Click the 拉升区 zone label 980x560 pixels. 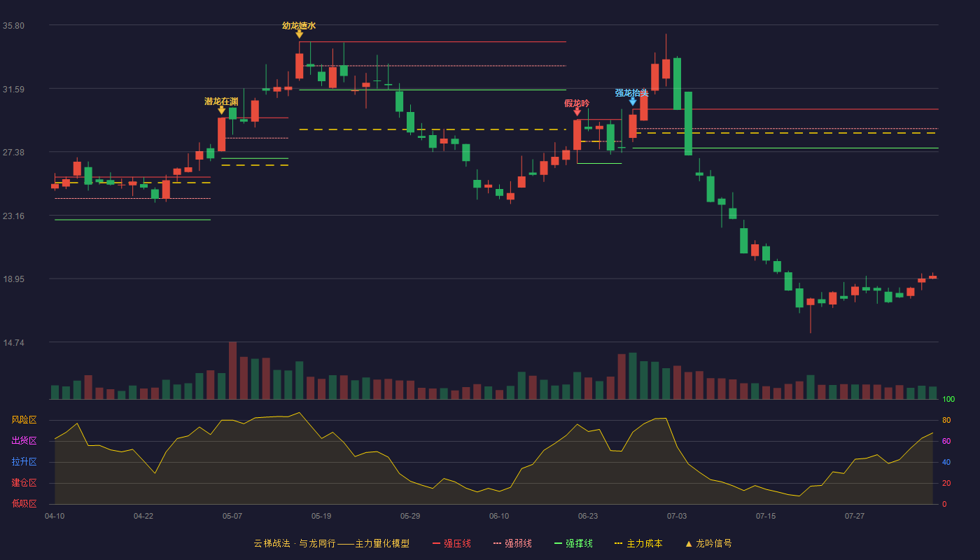click(x=24, y=462)
